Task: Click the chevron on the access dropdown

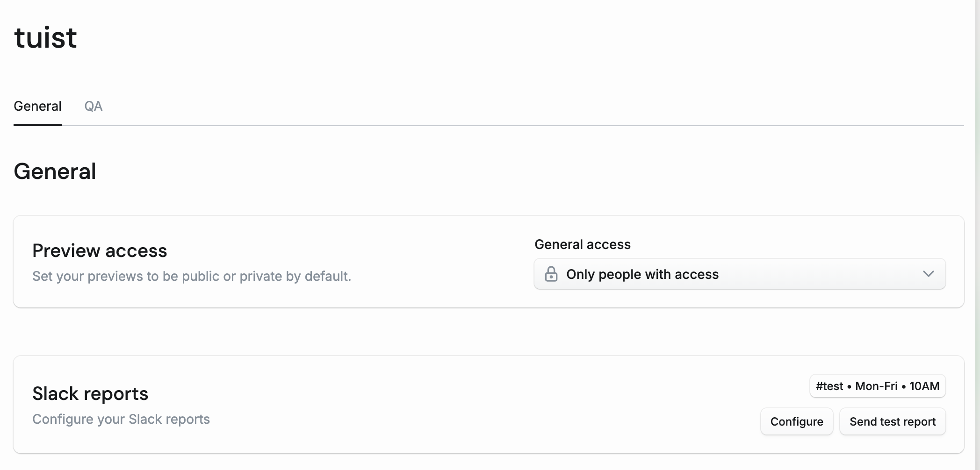Action: click(930, 274)
